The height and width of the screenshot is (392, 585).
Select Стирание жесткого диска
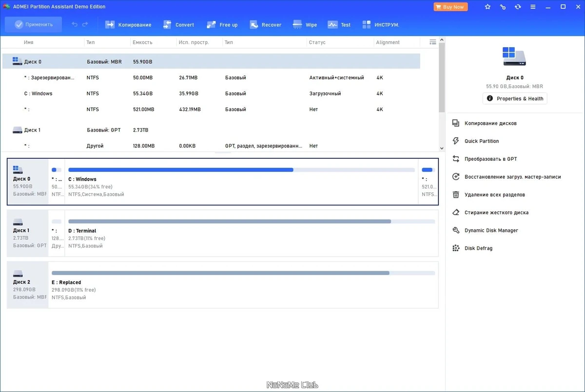[496, 212]
